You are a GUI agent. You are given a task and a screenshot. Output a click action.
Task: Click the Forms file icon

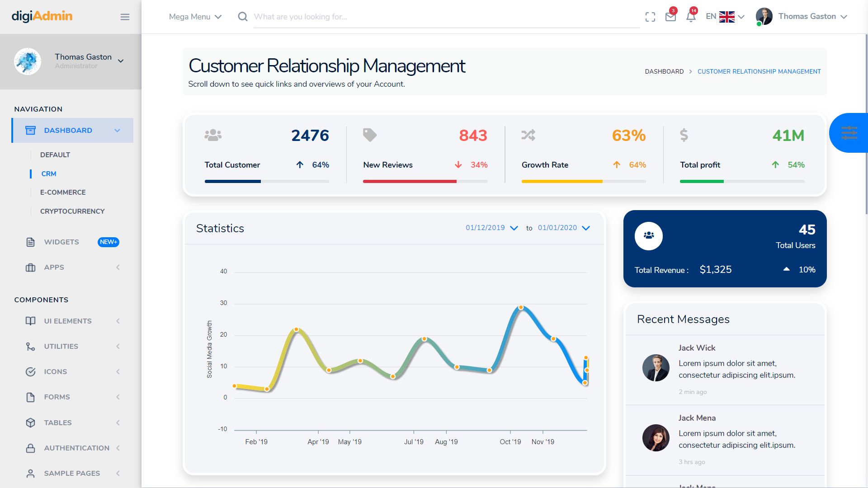coord(30,397)
